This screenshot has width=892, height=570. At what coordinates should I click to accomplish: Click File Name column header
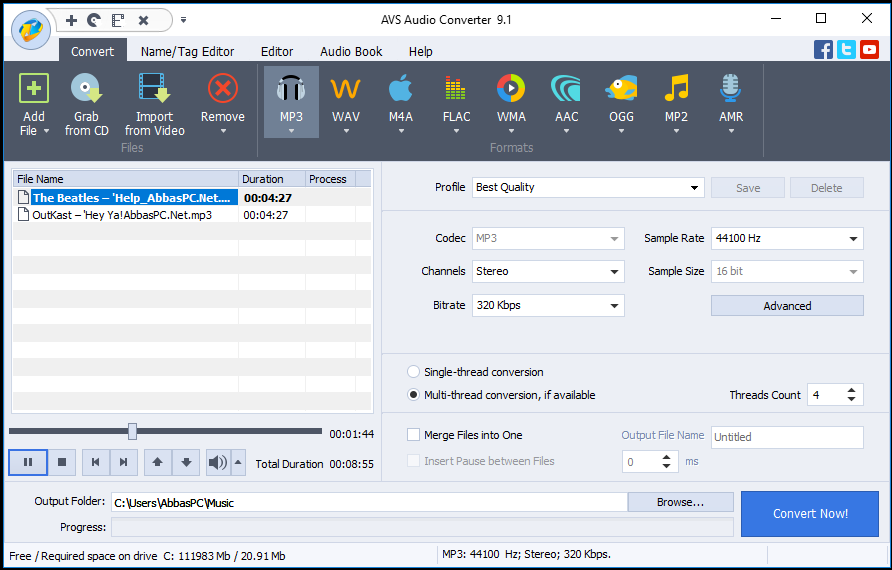click(x=126, y=179)
